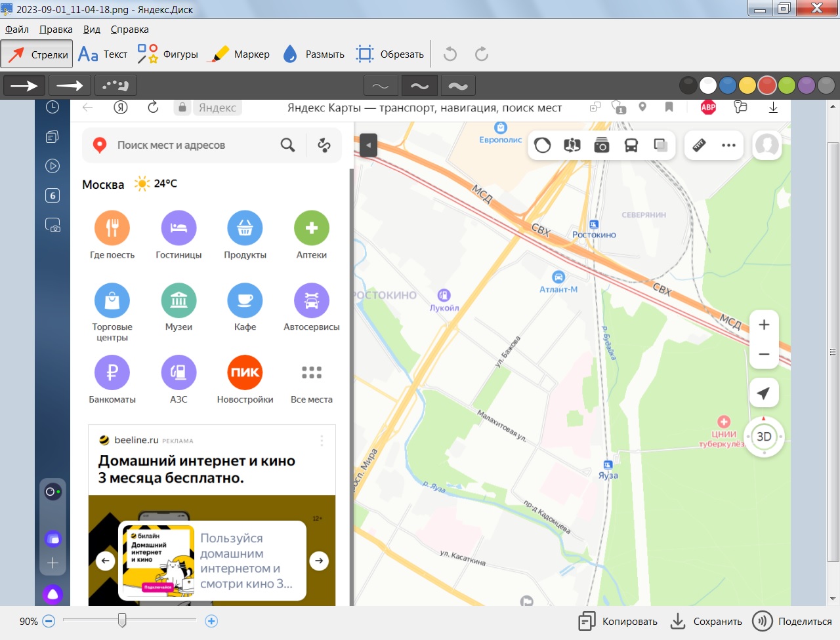
Task: Select the thin line thickness
Action: [x=381, y=86]
